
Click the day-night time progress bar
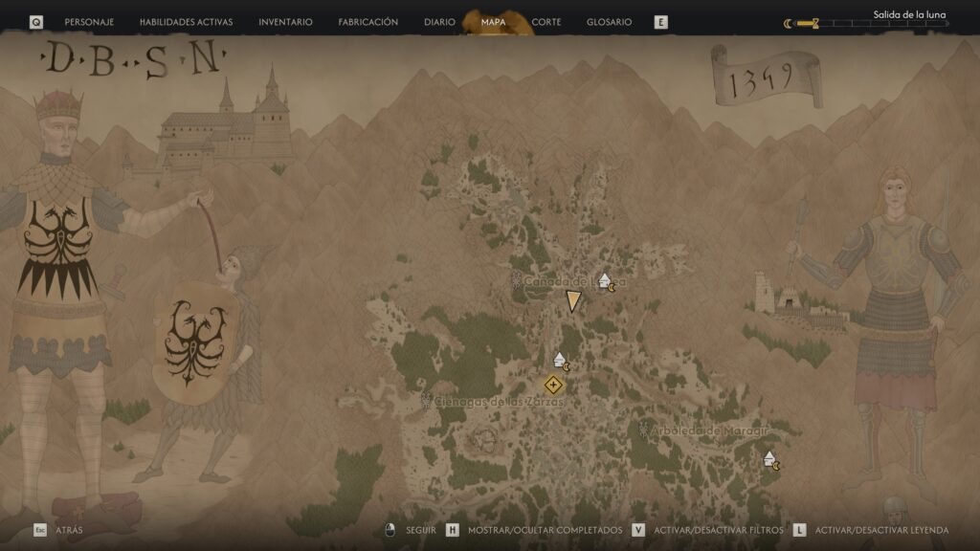[x=873, y=24]
